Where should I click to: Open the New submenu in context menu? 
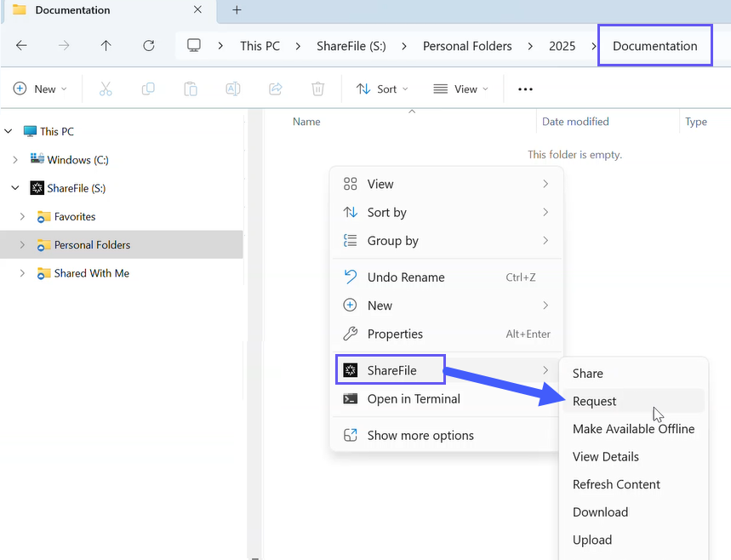447,306
